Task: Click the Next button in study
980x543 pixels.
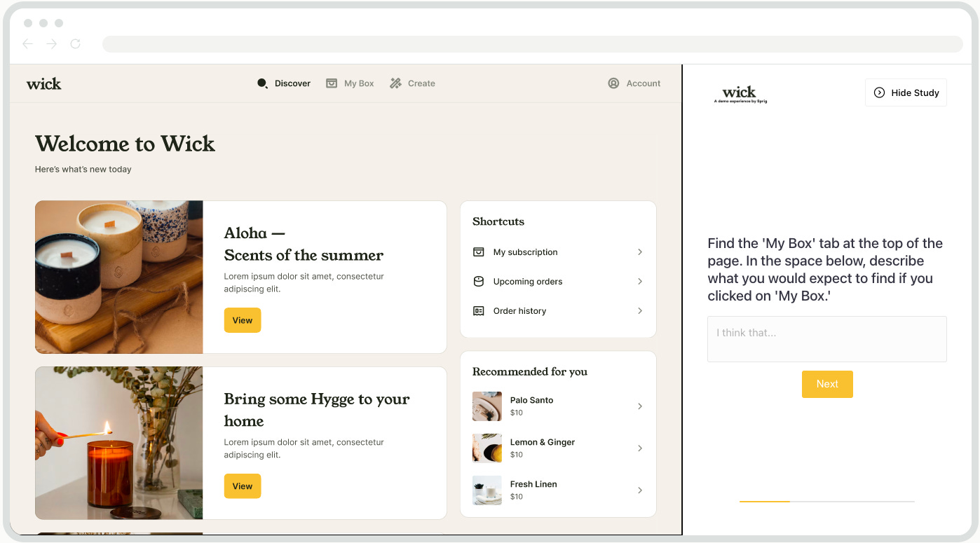Action: pos(827,384)
